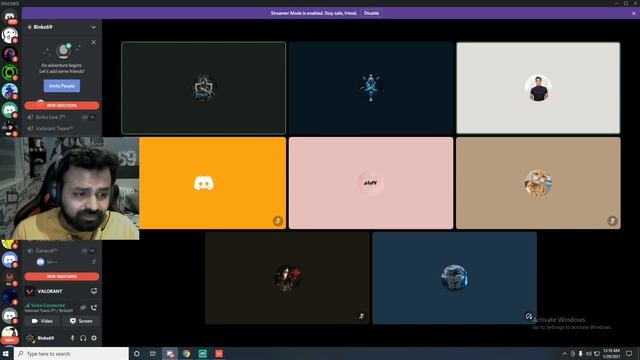Select the orange Discord logo participant tile
640x360 pixels.
[x=212, y=183]
